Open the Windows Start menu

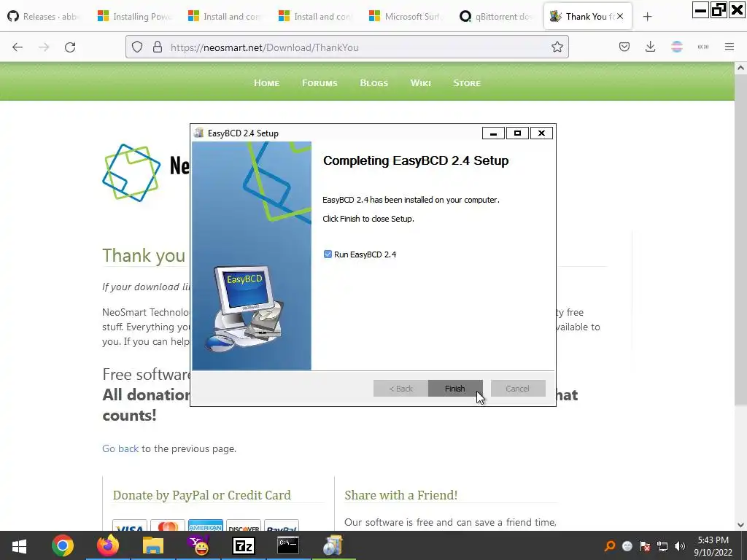(19, 545)
